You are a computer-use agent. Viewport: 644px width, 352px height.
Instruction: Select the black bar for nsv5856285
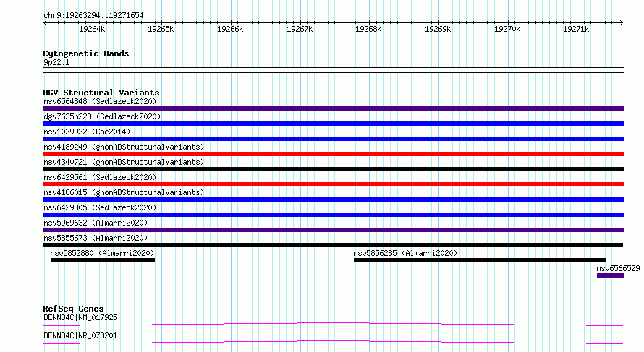pos(480,260)
